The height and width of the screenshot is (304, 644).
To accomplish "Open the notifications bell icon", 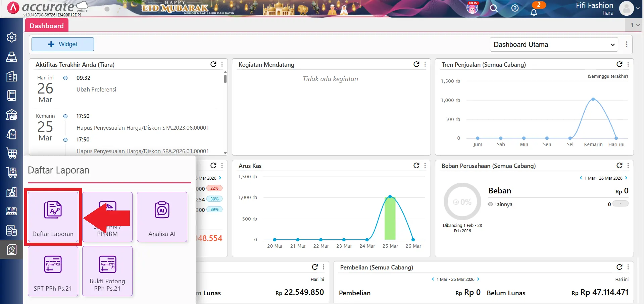I will click(534, 12).
